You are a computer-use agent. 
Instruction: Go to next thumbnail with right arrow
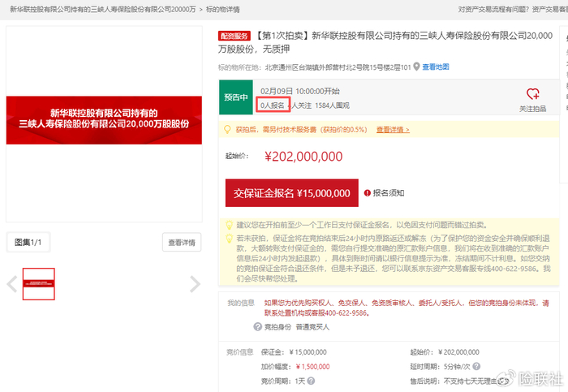pyautogui.click(x=195, y=284)
